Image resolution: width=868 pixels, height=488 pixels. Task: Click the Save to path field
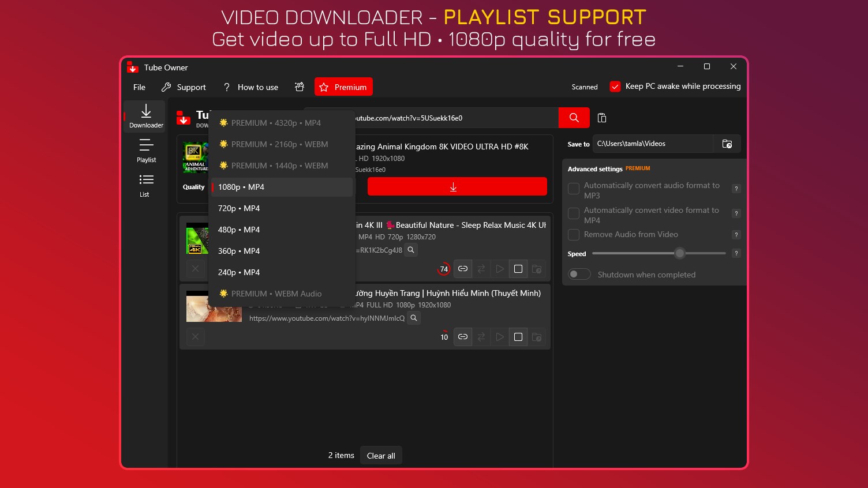[x=653, y=144]
